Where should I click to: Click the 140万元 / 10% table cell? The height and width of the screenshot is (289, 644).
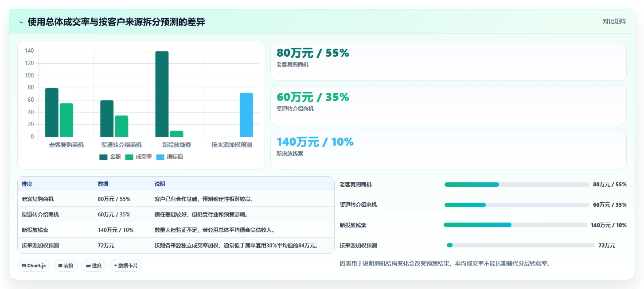click(115, 230)
